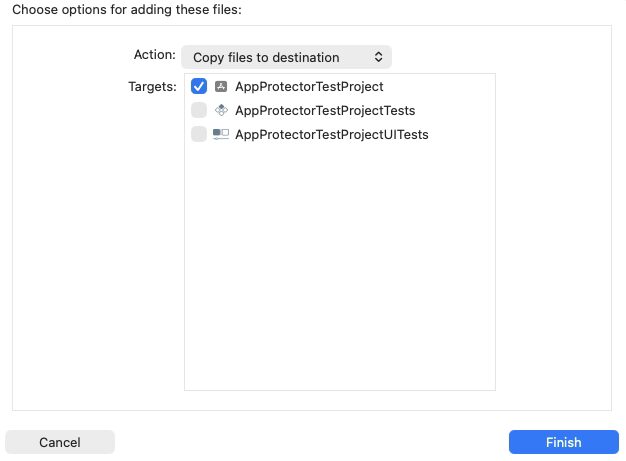Click the up-down chevrons on the Action popup
Viewport: 626px width, 461px height.
point(378,57)
